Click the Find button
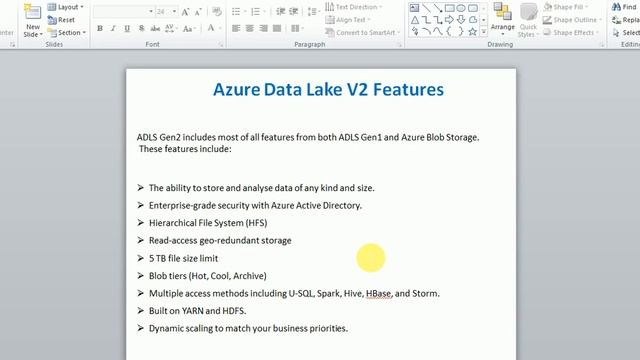640x360 pixels. click(x=624, y=7)
